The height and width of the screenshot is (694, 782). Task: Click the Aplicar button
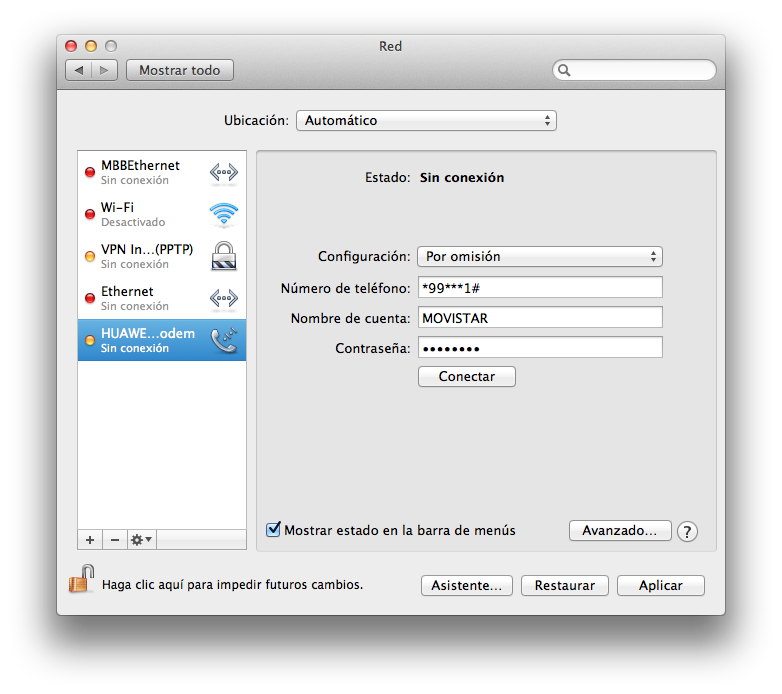click(x=661, y=585)
